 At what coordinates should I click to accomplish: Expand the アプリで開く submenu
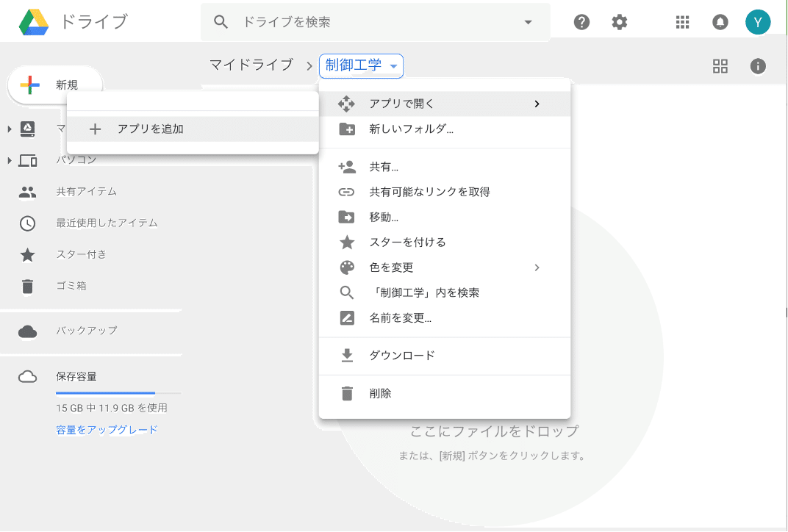click(x=404, y=104)
